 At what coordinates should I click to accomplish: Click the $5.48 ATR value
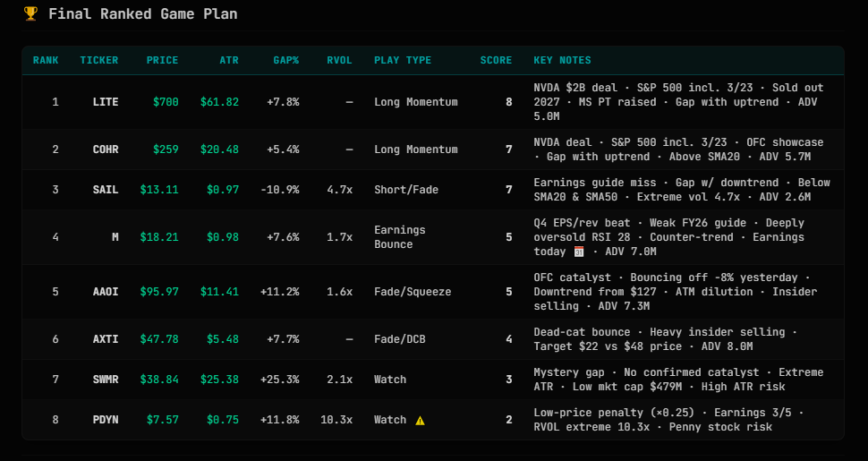click(223, 339)
